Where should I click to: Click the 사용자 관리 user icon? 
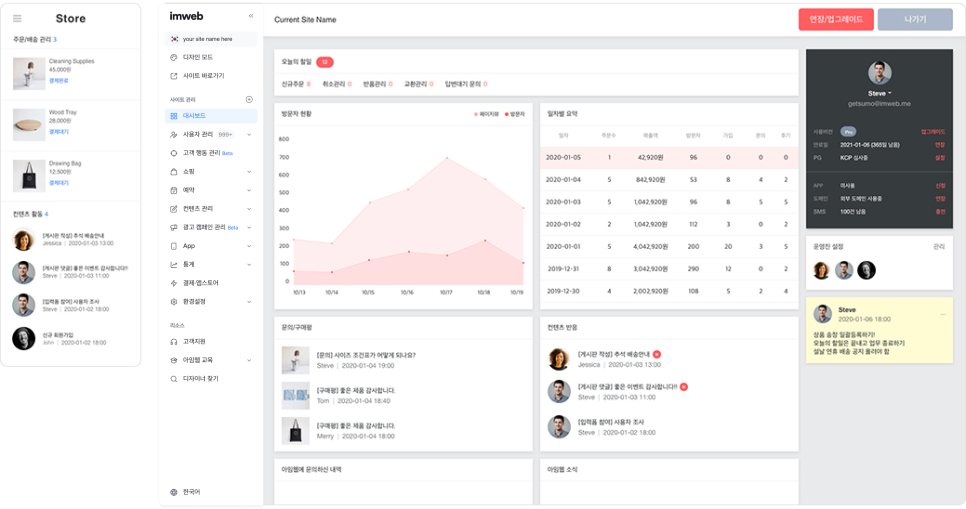174,134
